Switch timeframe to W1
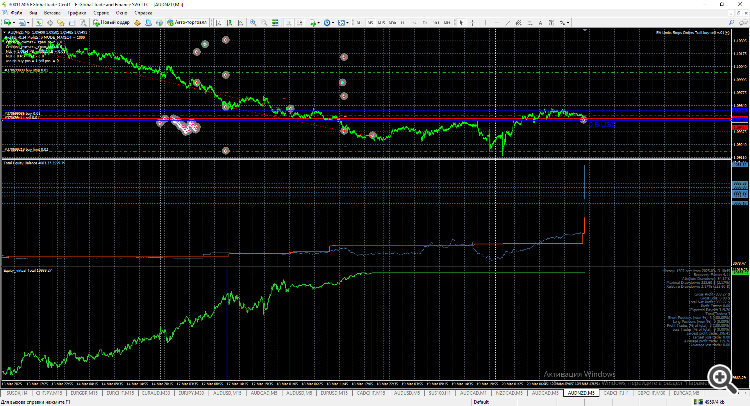750x406 pixels. (x=436, y=22)
